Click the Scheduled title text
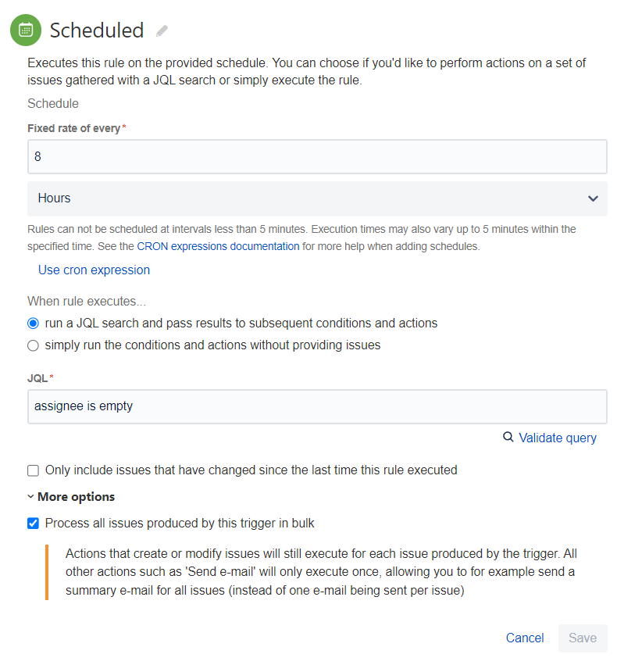This screenshot has height=672, width=642. [x=97, y=30]
